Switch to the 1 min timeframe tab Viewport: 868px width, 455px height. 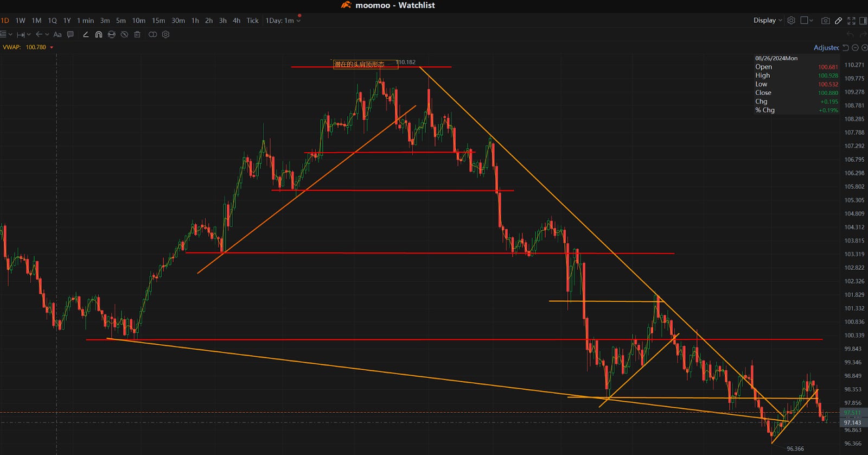[x=85, y=21]
